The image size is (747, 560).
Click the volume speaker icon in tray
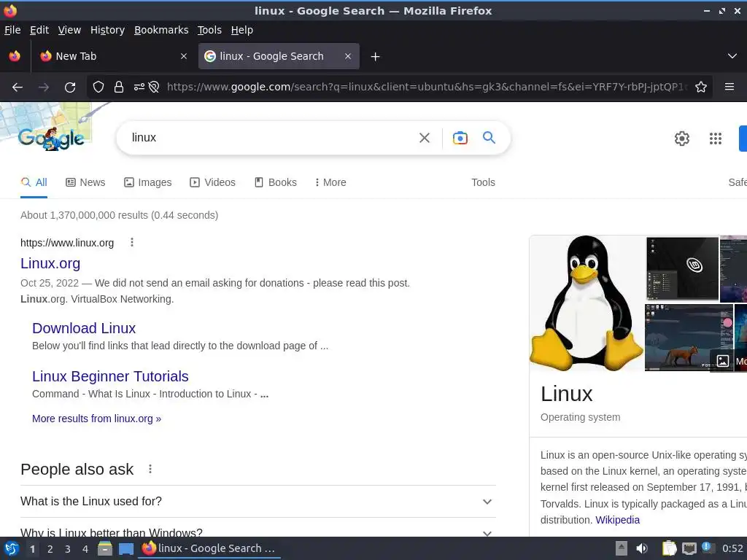642,548
